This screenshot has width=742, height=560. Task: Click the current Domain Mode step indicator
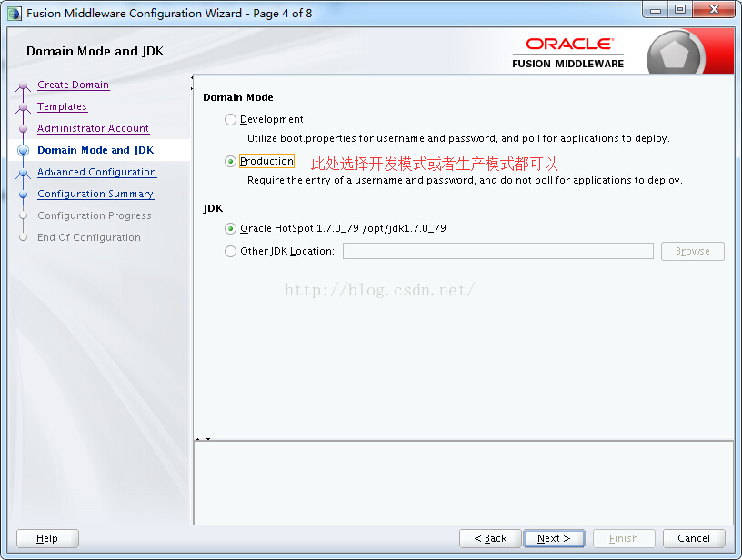[x=24, y=150]
